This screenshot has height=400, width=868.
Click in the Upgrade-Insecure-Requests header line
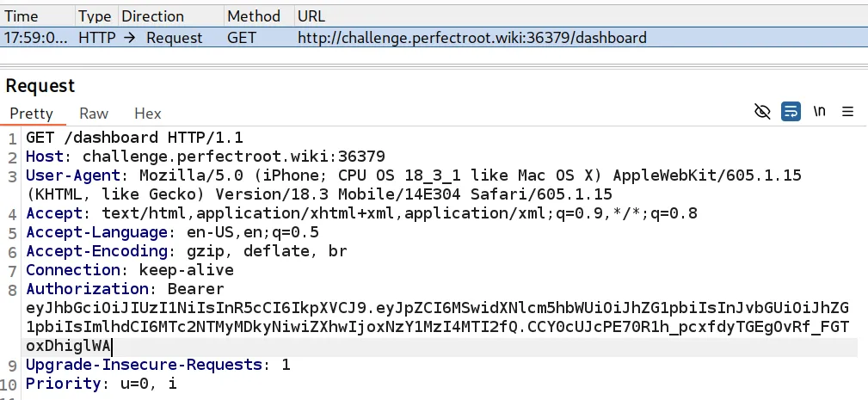pyautogui.click(x=157, y=365)
